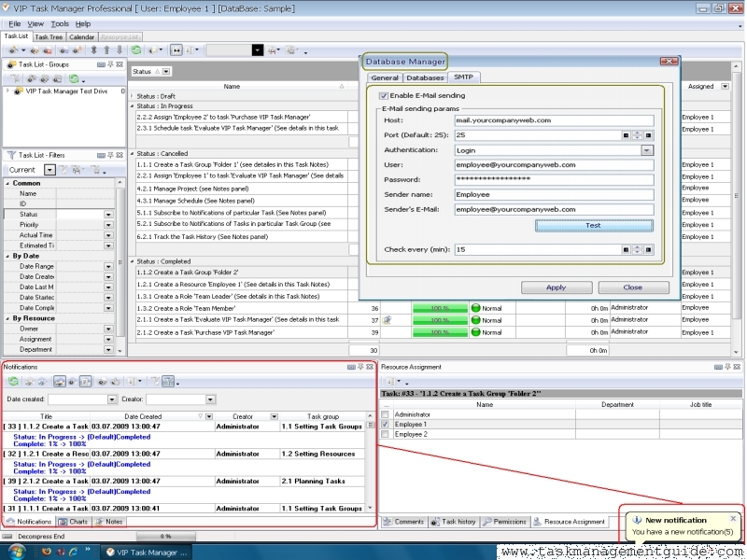Check the Administrator resource checkbox
The width and height of the screenshot is (747, 560).
[x=385, y=414]
